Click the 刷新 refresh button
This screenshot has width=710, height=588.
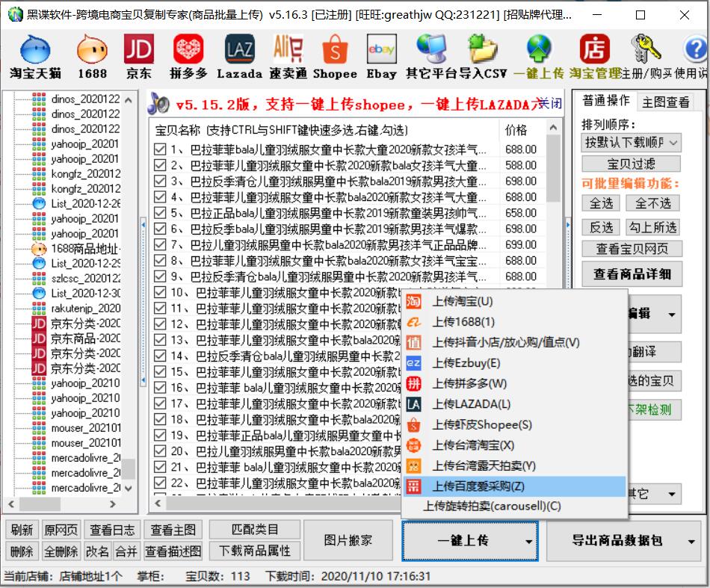coord(22,530)
